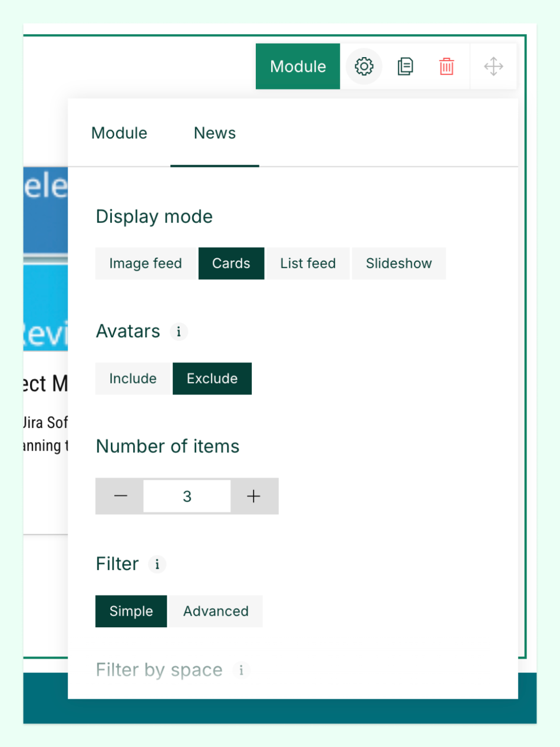Delete module with red trash icon
This screenshot has height=747, width=560.
446,67
